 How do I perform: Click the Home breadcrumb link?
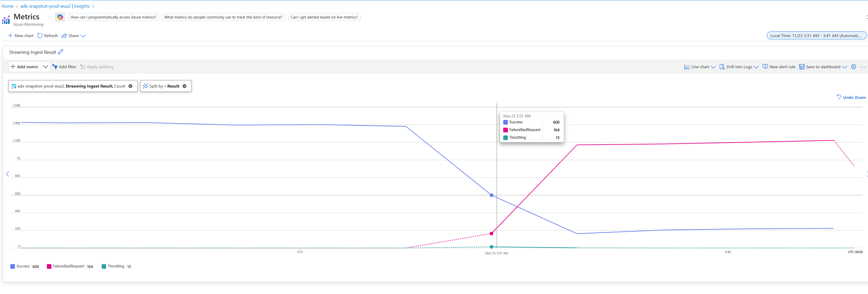pyautogui.click(x=7, y=6)
